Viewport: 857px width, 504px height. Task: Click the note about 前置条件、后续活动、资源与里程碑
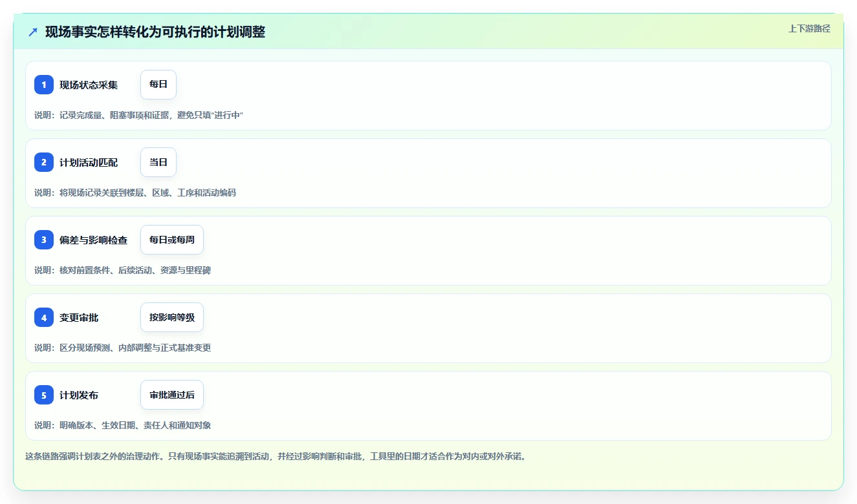[x=123, y=270]
